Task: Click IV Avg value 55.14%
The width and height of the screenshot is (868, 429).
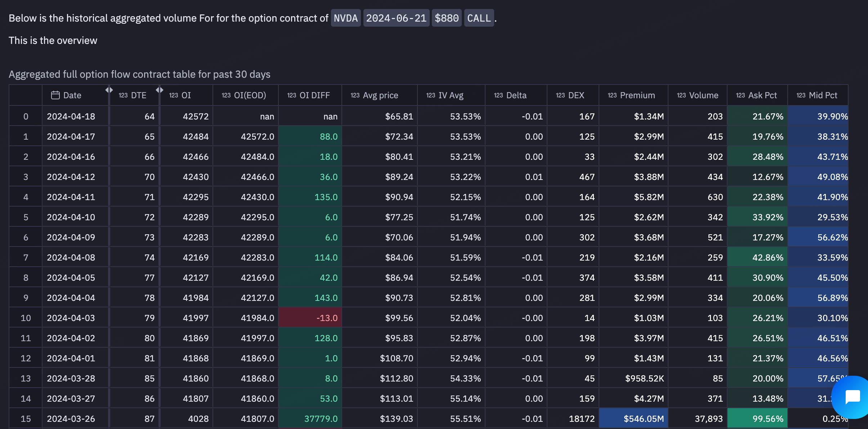Action: [x=451, y=398]
